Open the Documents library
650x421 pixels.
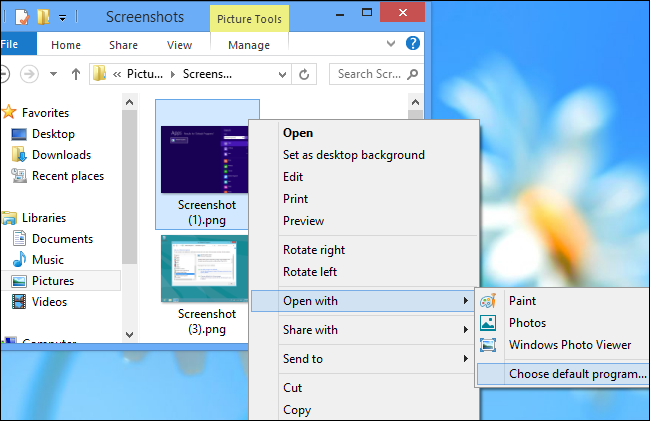click(x=62, y=239)
